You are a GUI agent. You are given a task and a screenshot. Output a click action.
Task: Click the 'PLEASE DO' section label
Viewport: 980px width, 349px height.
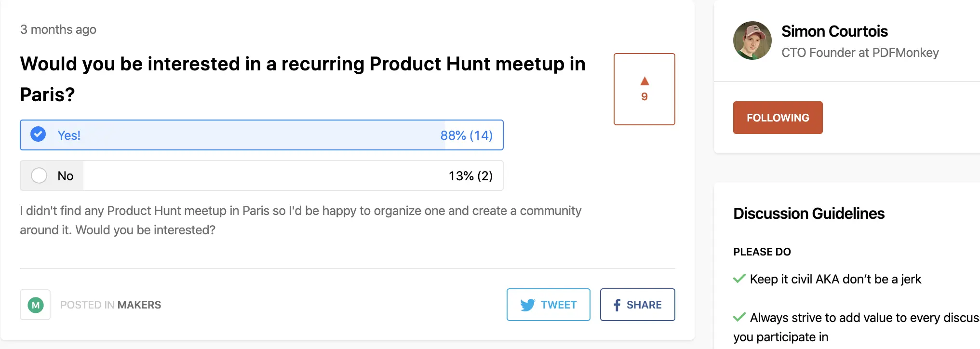(762, 252)
